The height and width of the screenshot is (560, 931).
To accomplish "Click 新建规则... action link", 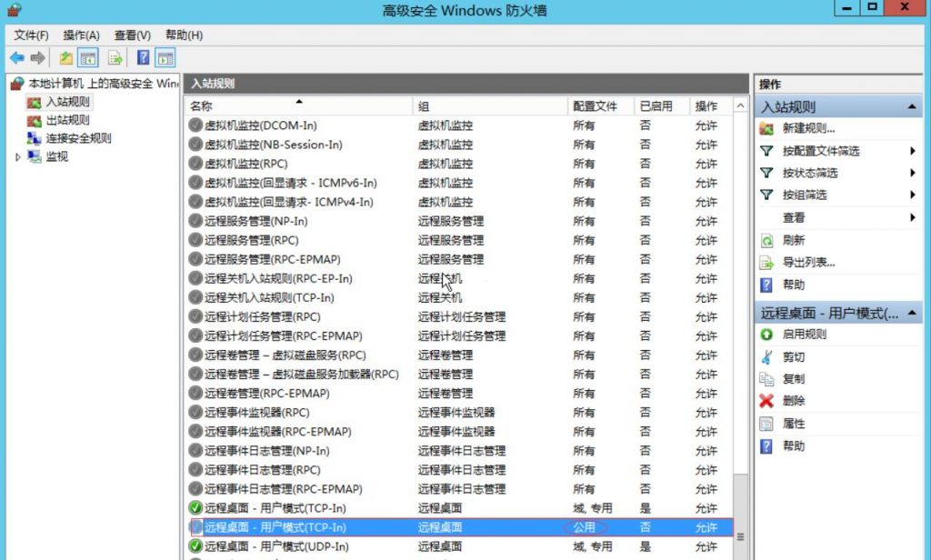I will 808,128.
